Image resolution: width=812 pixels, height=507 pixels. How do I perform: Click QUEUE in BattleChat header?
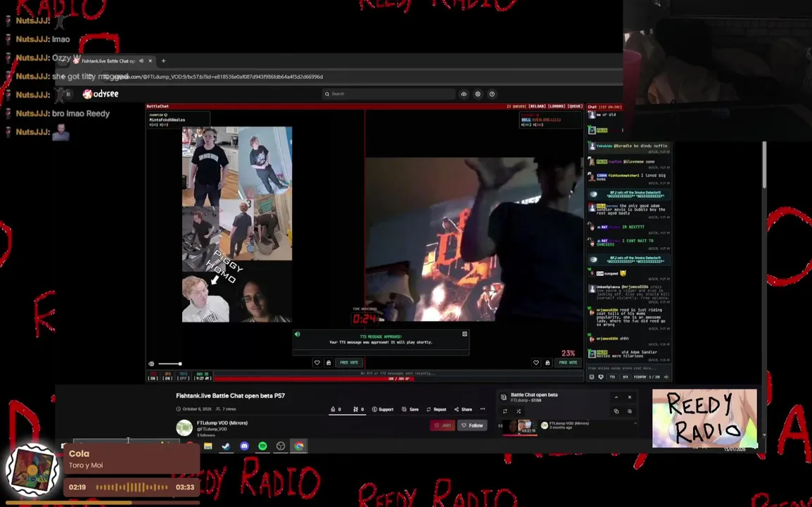pos(575,106)
